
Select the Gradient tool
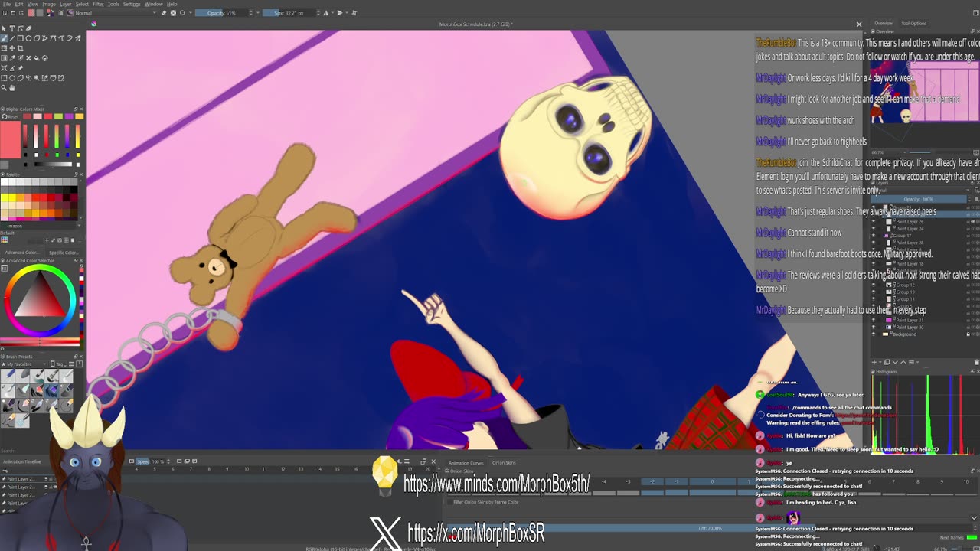tap(4, 58)
